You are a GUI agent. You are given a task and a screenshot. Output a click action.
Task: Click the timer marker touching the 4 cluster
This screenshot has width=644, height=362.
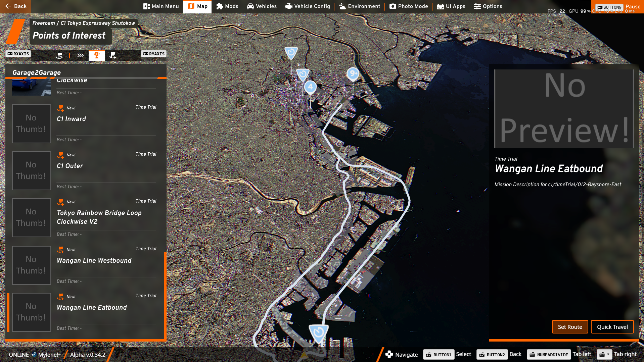point(303,74)
